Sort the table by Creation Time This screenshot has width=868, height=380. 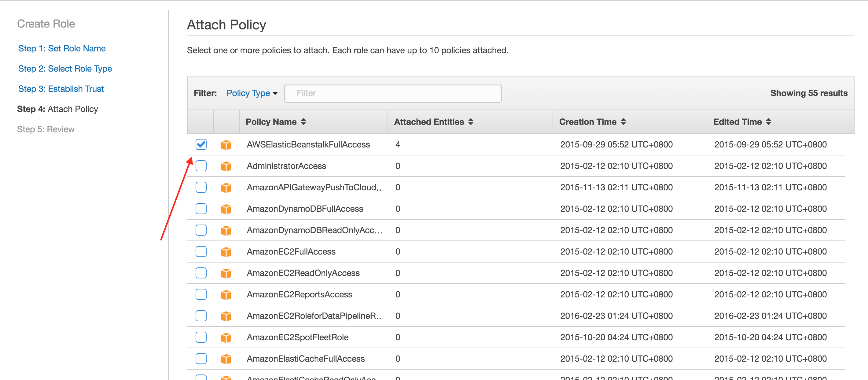pos(592,122)
